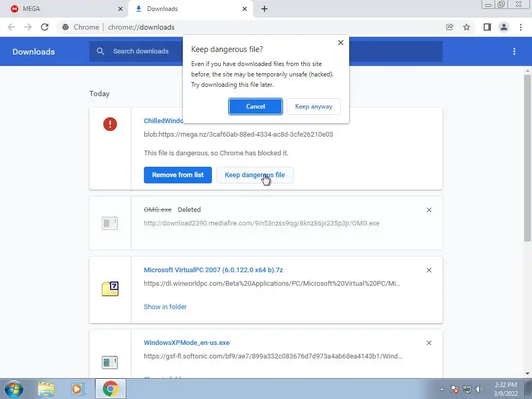The width and height of the screenshot is (532, 399).
Task: Click the red danger warning icon
Action: [x=110, y=124]
